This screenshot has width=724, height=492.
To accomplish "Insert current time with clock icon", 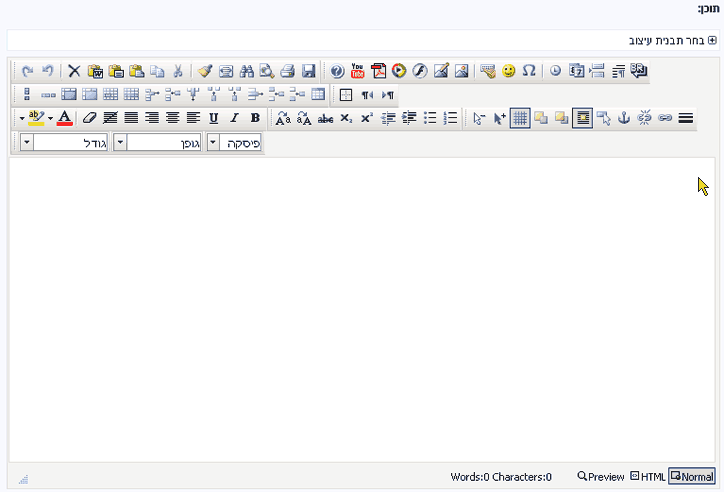I will pos(555,71).
